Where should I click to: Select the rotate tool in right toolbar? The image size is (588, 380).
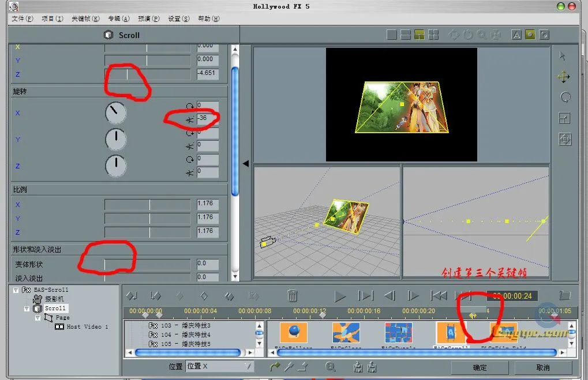(565, 97)
